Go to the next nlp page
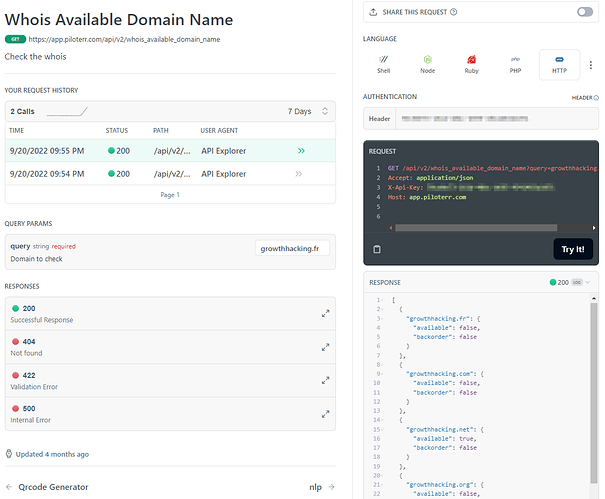 tap(322, 487)
